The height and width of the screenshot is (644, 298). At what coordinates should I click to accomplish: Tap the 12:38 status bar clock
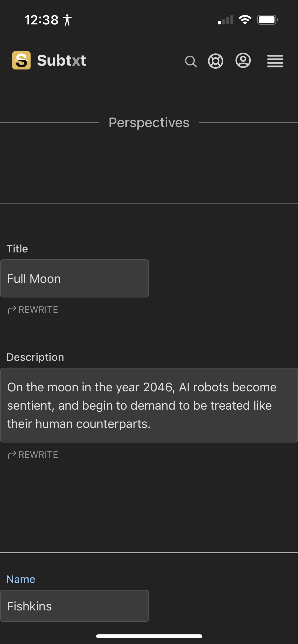[x=42, y=20]
